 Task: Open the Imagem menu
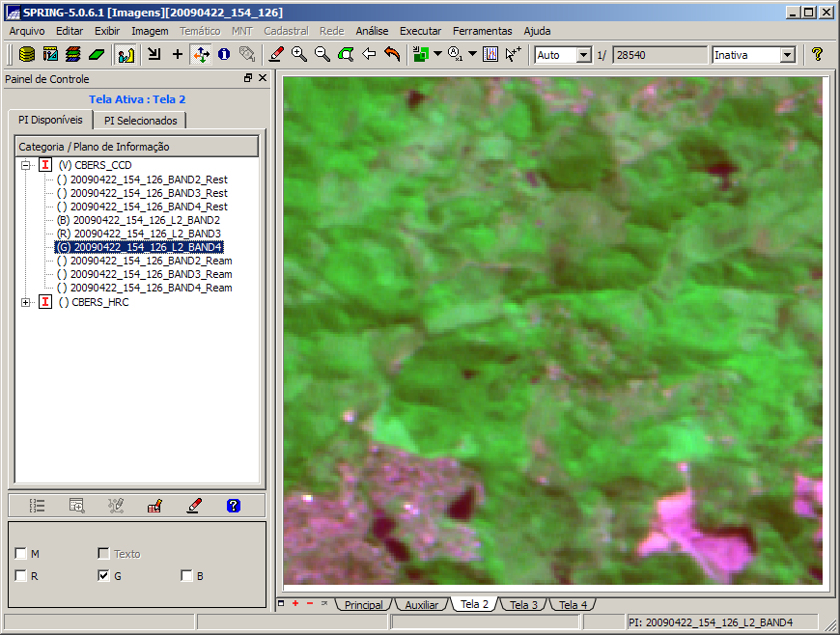[x=150, y=31]
